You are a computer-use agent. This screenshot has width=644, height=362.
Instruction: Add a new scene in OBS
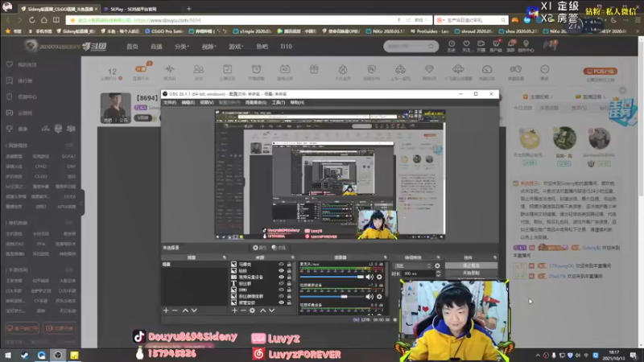coord(166,311)
